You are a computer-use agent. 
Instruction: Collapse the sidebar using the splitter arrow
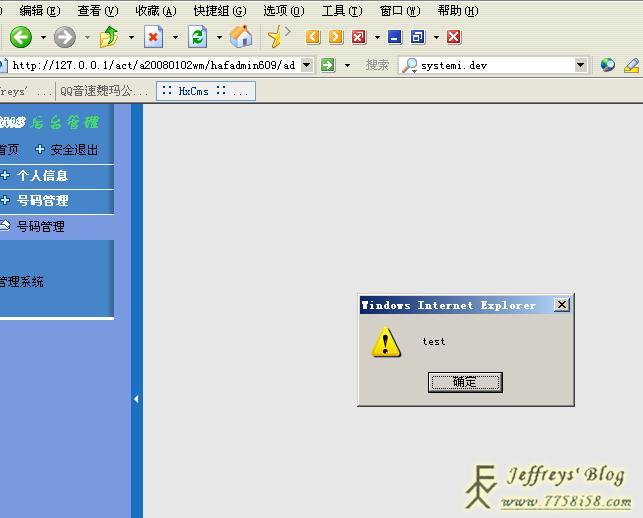(136, 399)
